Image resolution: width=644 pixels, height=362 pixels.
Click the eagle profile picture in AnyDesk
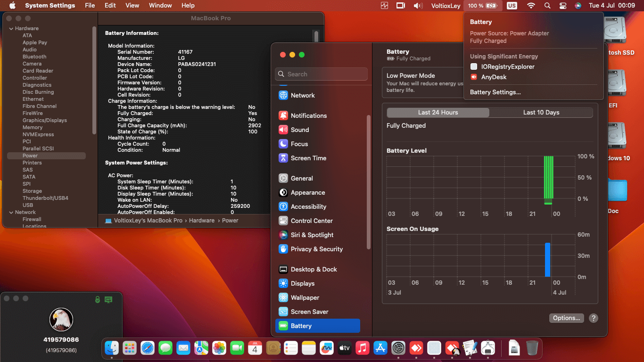[x=61, y=320]
